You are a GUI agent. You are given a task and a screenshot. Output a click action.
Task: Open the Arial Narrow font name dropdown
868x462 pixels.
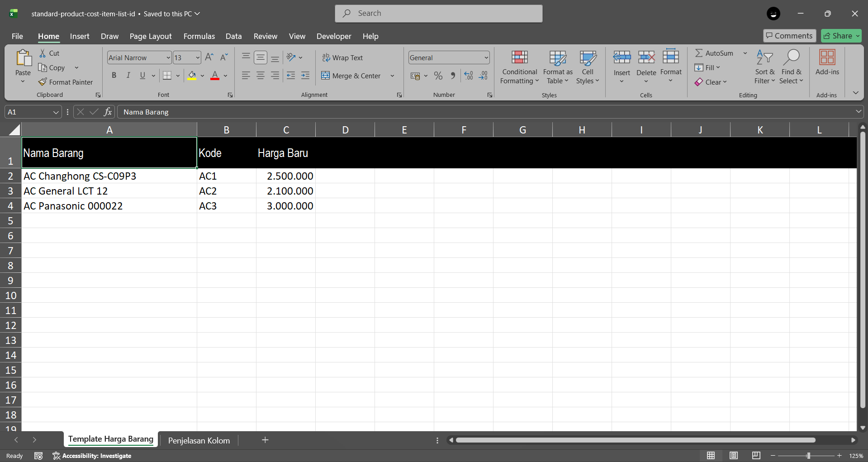click(168, 57)
